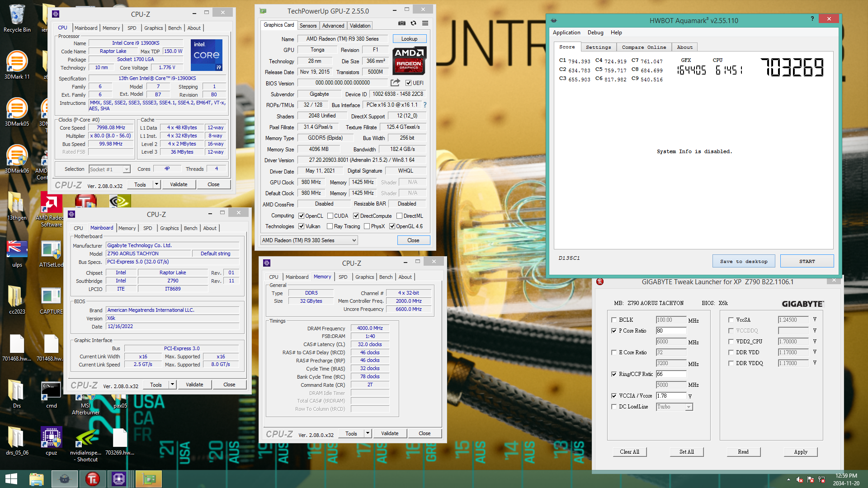Image resolution: width=868 pixels, height=488 pixels.
Task: Click Save to desktop in Aquamark
Action: [x=744, y=261]
